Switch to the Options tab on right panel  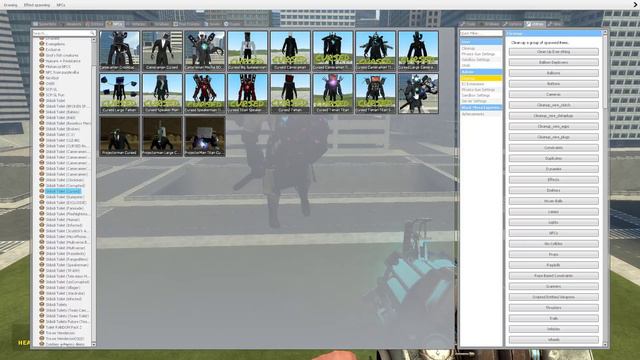click(x=513, y=24)
